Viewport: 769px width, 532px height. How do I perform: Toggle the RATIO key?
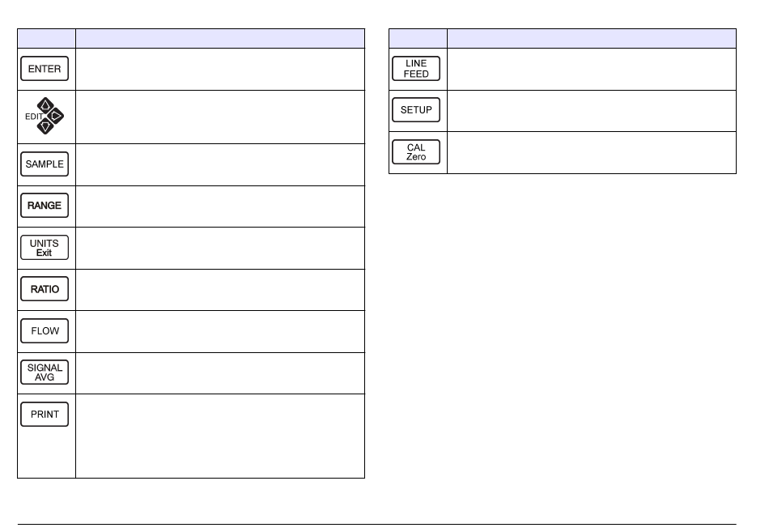click(45, 289)
